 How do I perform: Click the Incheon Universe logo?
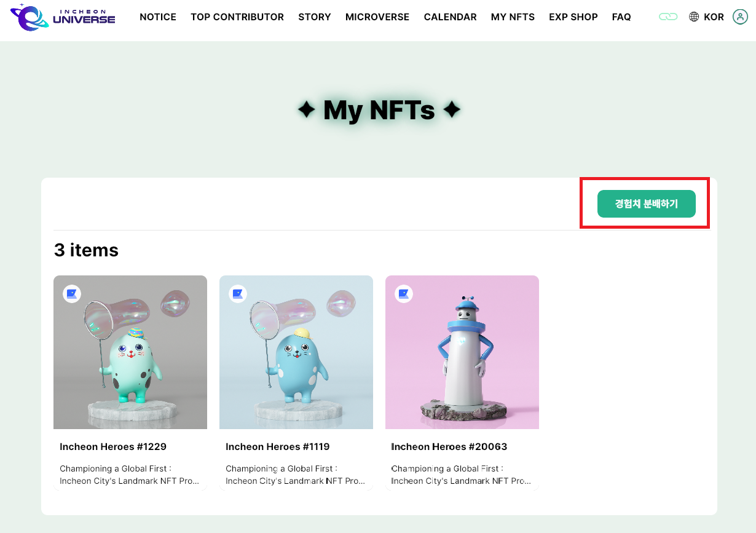pyautogui.click(x=63, y=17)
